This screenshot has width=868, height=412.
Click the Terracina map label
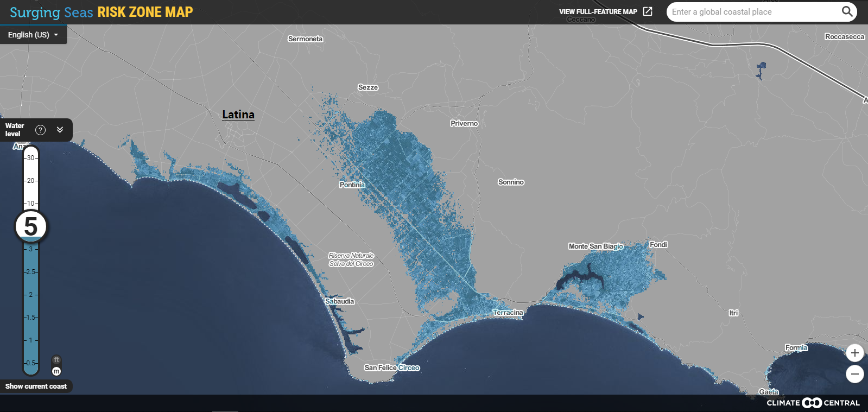click(x=508, y=313)
